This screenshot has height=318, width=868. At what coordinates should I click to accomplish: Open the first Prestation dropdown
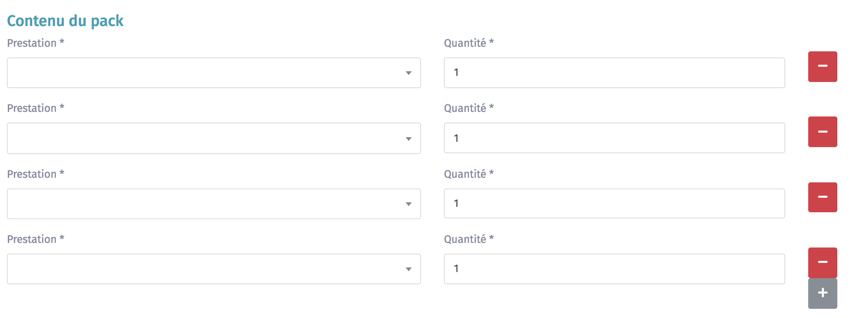click(x=214, y=73)
